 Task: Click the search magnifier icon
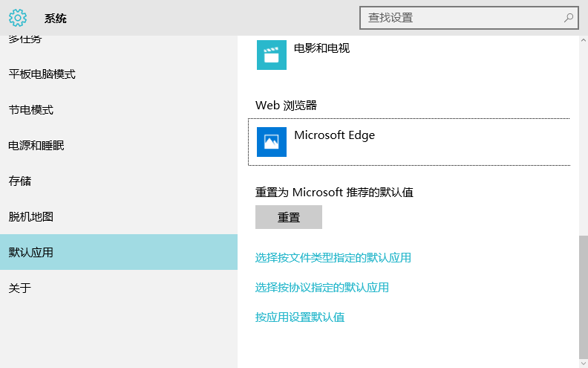point(569,18)
